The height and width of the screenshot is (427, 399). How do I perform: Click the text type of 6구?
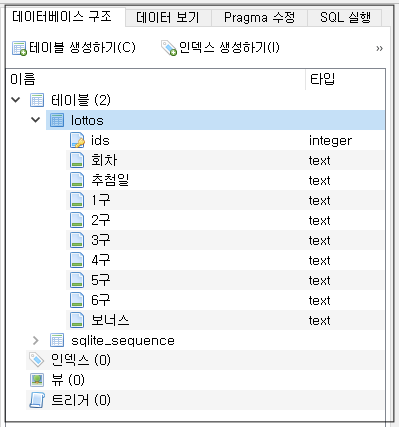(x=319, y=301)
